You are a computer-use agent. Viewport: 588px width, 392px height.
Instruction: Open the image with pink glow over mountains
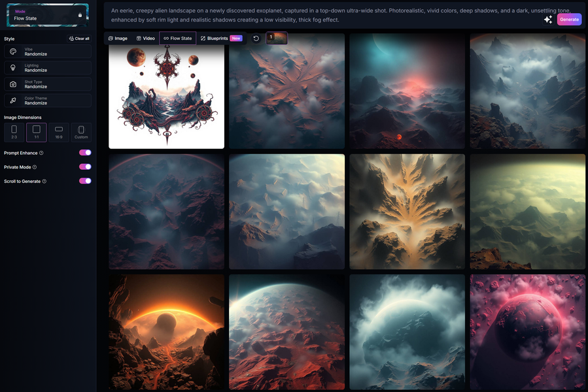pyautogui.click(x=407, y=91)
